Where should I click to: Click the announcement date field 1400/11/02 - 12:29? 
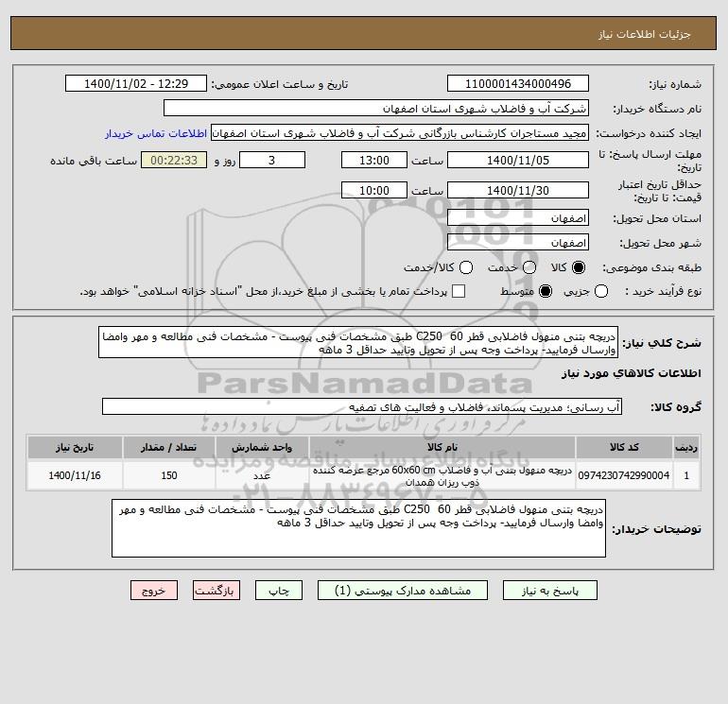(x=136, y=83)
